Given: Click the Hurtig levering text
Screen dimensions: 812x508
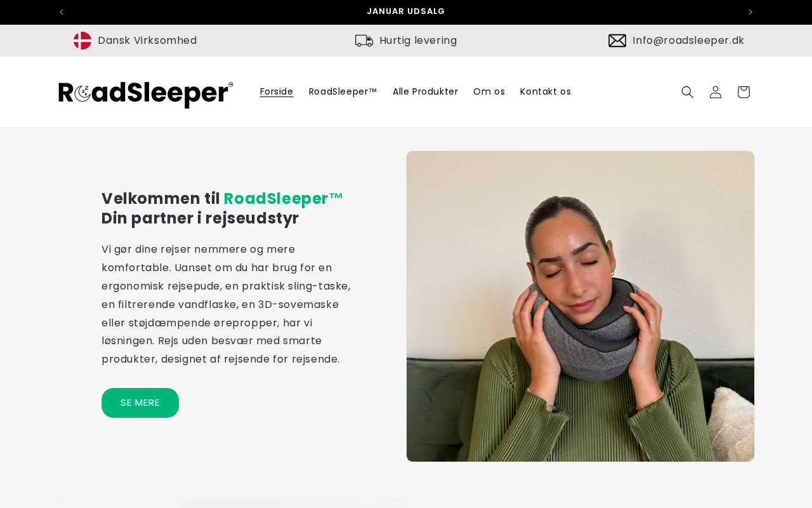Looking at the screenshot, I should point(418,41).
